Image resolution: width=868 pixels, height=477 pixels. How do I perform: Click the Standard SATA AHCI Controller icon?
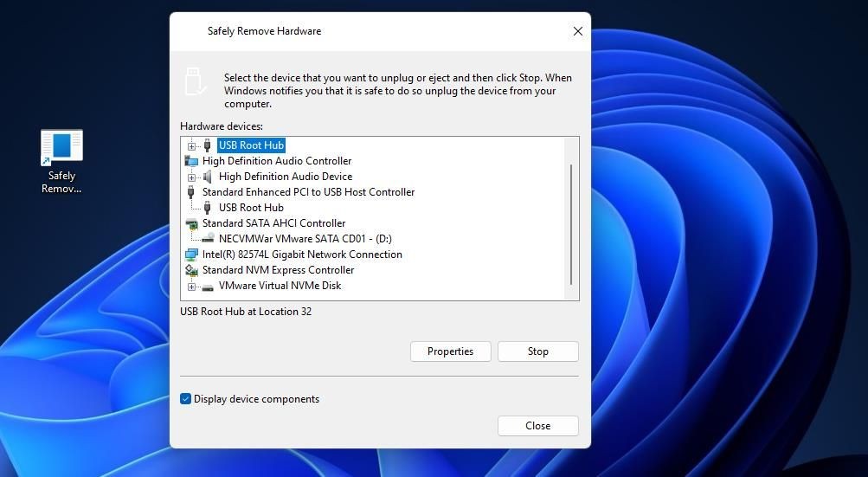(191, 223)
